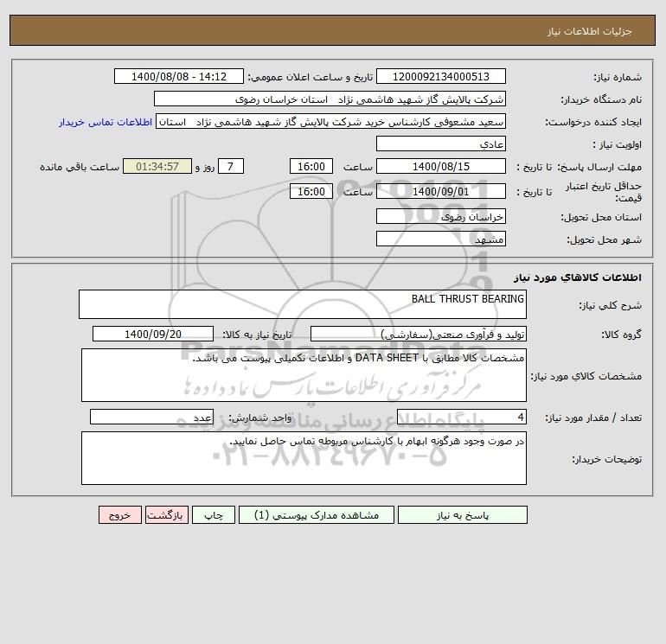The width and height of the screenshot is (666, 644).
Task: Click the شهر محل تحویل label
Action: click(x=605, y=239)
